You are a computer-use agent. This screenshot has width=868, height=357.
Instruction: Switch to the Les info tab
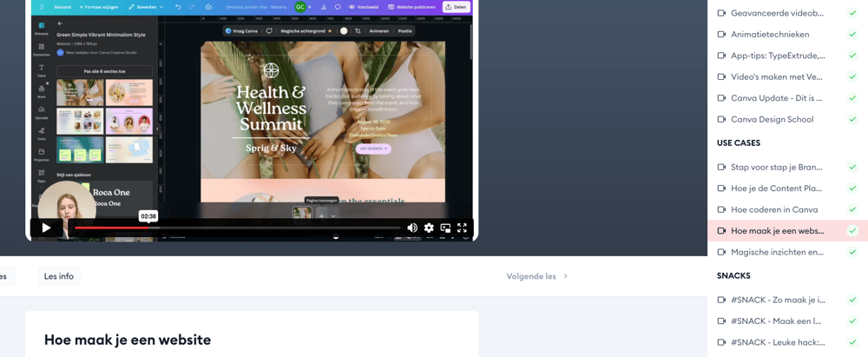59,276
